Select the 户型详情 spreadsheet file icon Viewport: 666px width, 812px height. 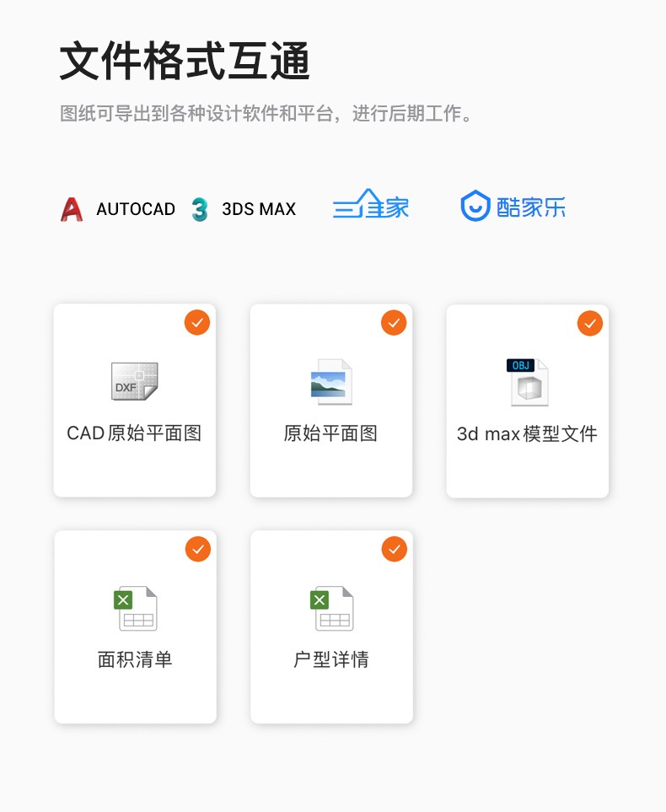pyautogui.click(x=331, y=608)
